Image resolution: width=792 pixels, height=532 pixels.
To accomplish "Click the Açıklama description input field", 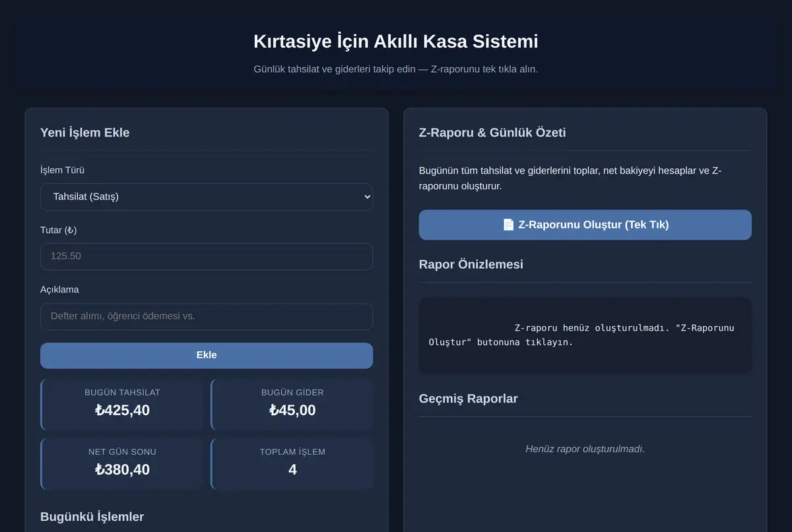I will tap(207, 317).
